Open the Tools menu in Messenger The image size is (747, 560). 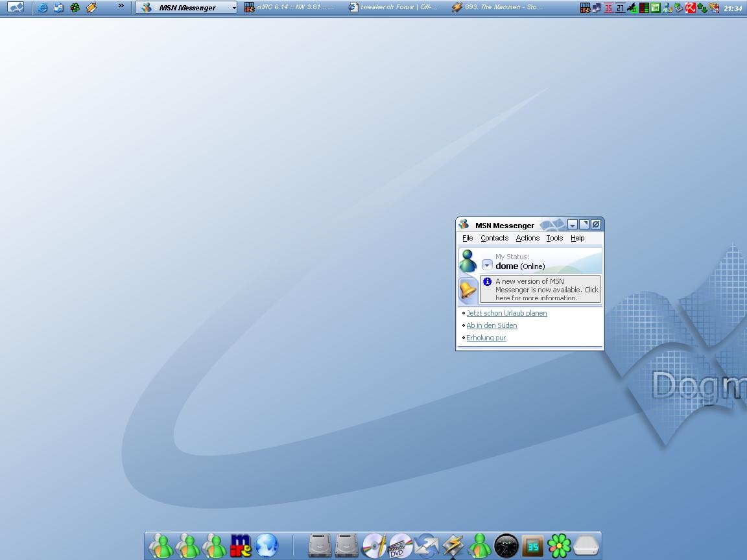tap(554, 238)
